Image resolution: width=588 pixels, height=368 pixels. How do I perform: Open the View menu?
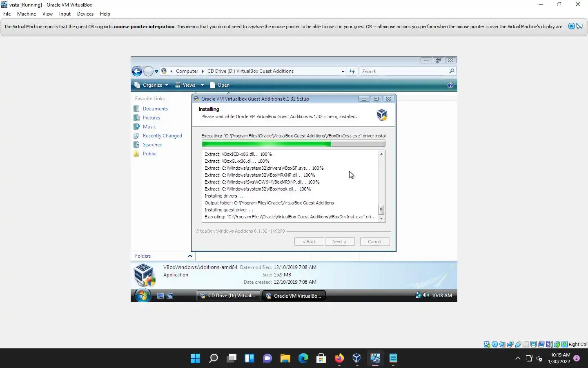[x=48, y=13]
